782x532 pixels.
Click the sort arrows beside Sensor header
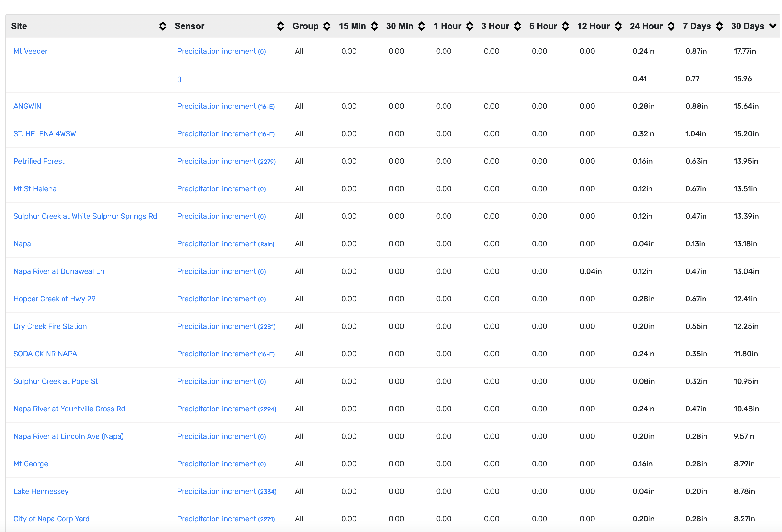280,26
